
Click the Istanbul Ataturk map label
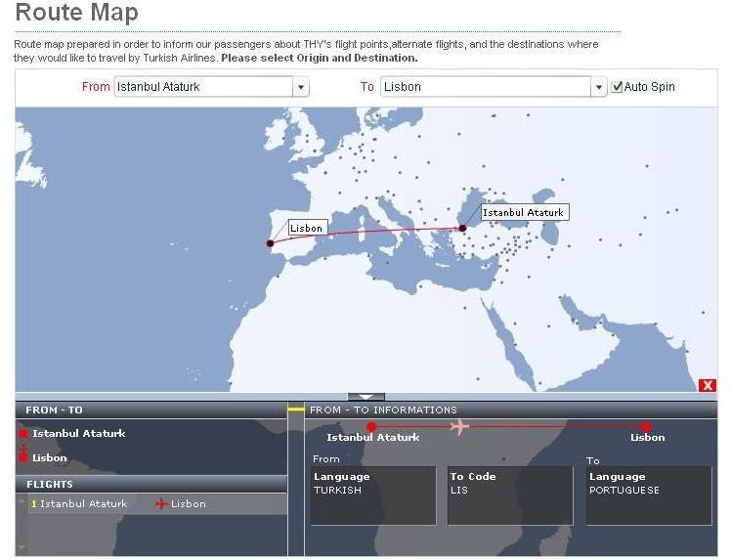pyautogui.click(x=525, y=212)
